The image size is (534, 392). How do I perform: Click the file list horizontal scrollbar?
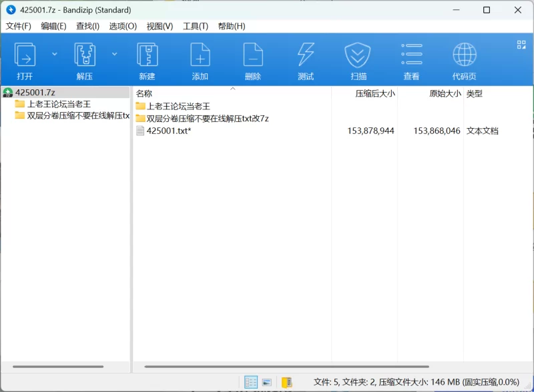[x=286, y=367]
